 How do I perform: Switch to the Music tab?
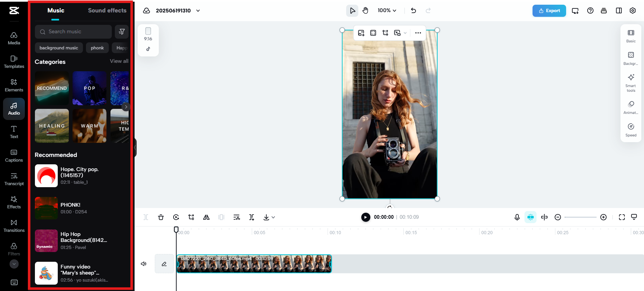click(x=56, y=10)
